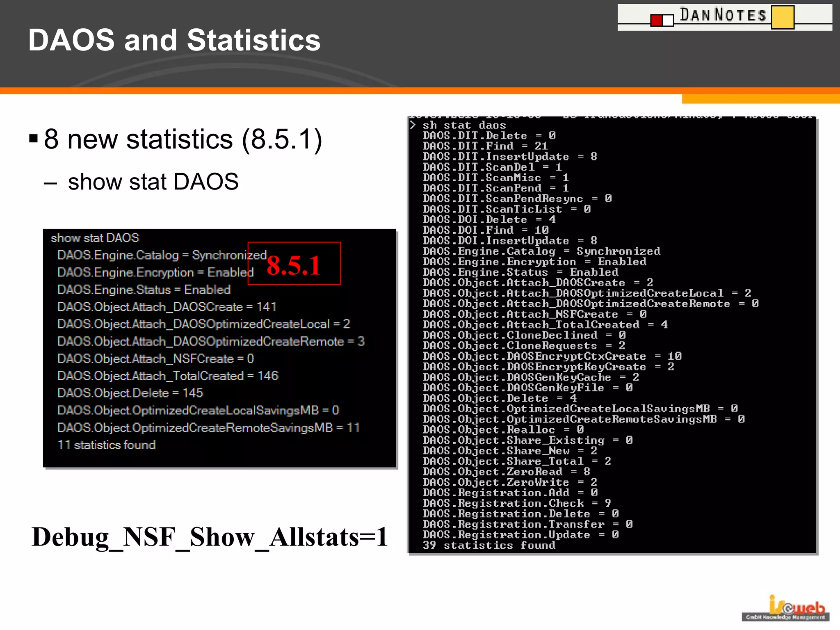Image resolution: width=840 pixels, height=630 pixels.
Task: Click 'DAOS.Registration.Delete = 0' line
Action: click(x=521, y=514)
